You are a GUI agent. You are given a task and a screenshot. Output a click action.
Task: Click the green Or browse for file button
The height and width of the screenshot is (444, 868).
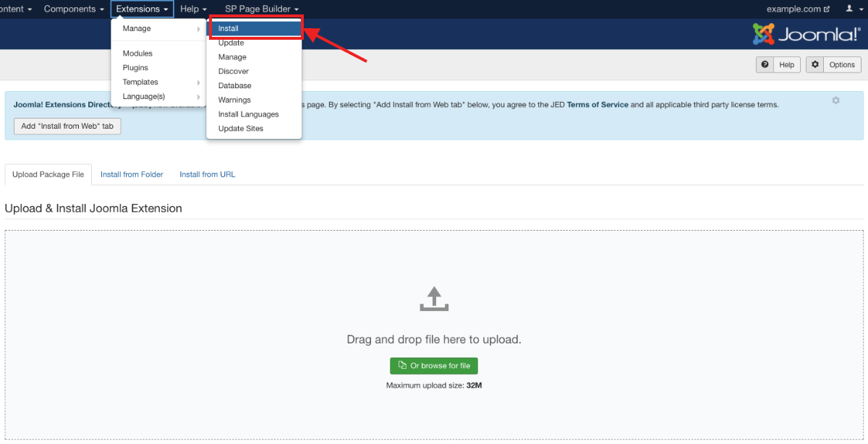[x=434, y=366]
